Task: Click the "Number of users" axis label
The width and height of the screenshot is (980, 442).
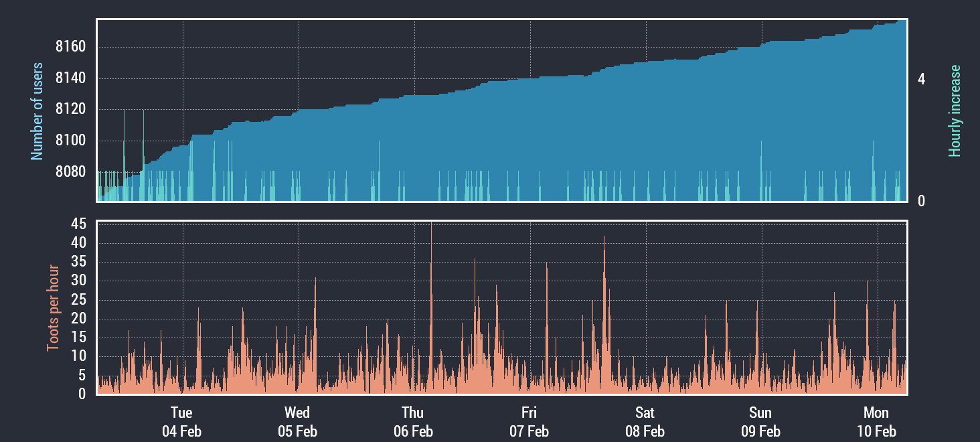Action: [x=37, y=111]
